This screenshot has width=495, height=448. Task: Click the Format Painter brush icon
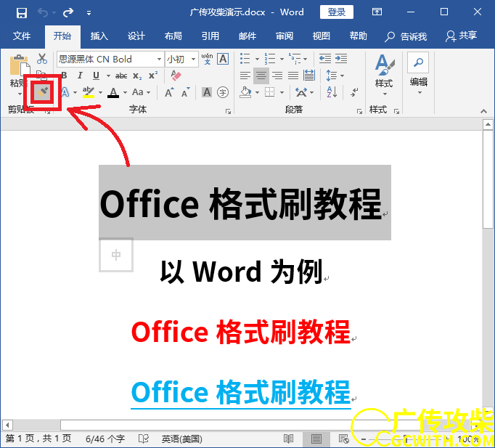(x=42, y=92)
